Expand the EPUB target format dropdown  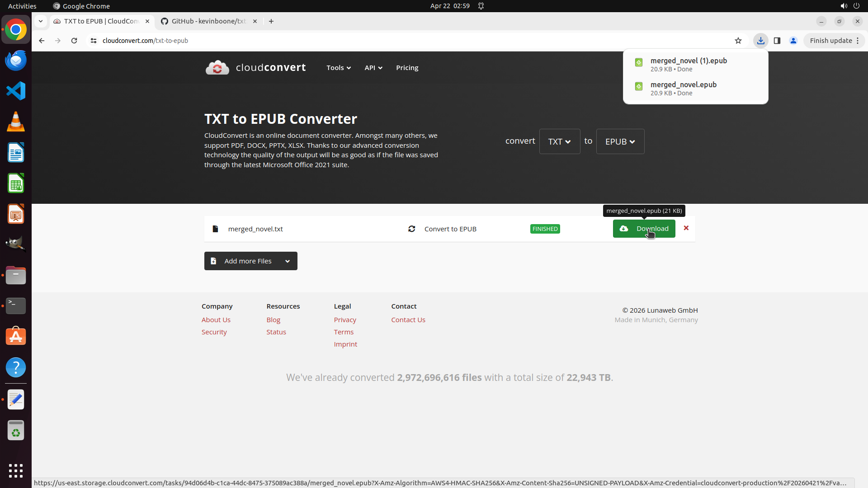tap(620, 141)
